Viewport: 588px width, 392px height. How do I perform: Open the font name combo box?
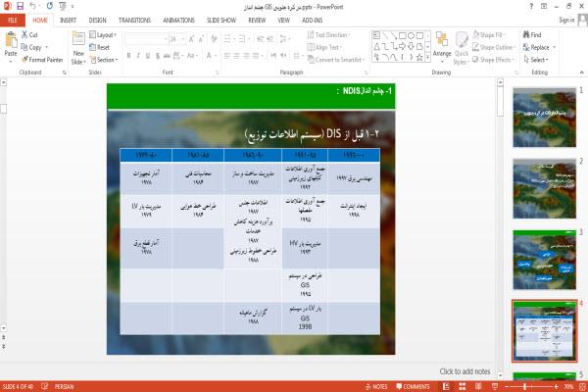(146, 39)
